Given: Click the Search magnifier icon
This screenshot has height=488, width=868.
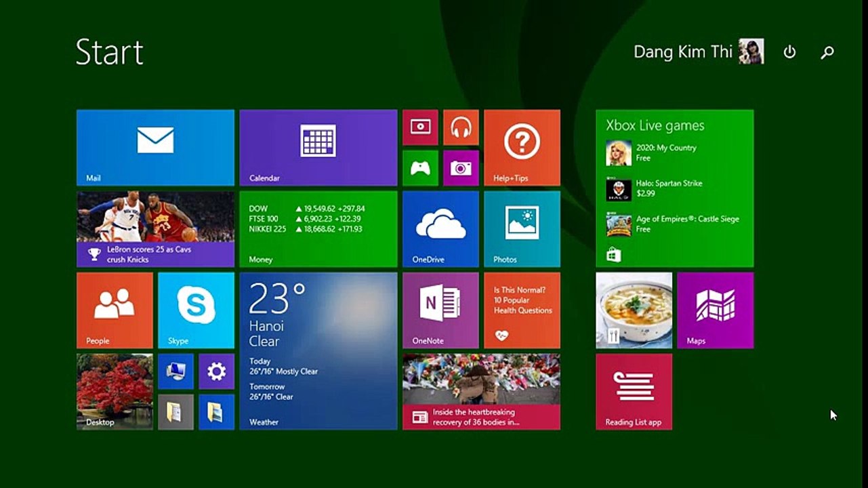Looking at the screenshot, I should coord(827,52).
